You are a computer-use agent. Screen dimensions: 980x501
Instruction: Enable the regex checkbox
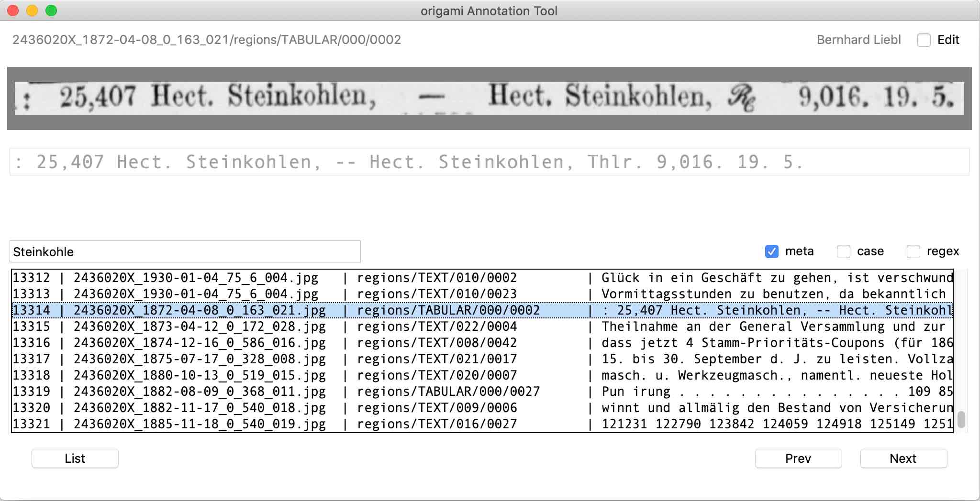[913, 251]
